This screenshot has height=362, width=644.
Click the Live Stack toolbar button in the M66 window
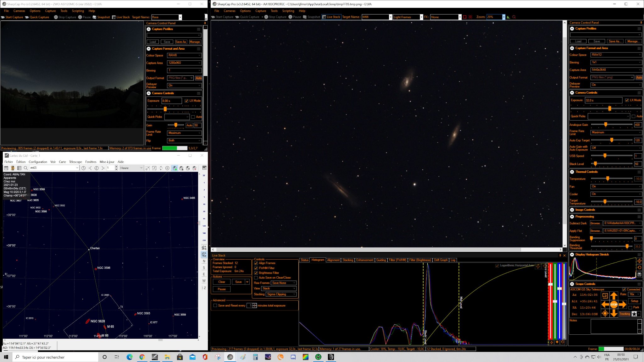pyautogui.click(x=331, y=17)
